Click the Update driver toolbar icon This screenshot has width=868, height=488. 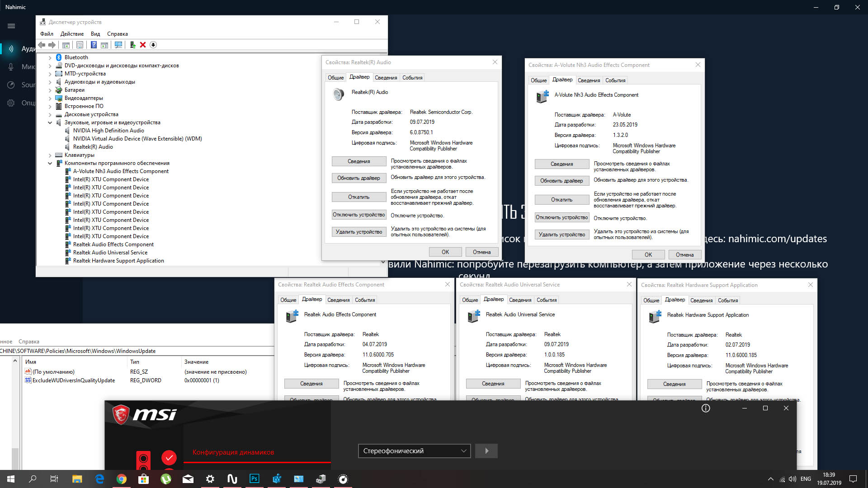tap(132, 45)
